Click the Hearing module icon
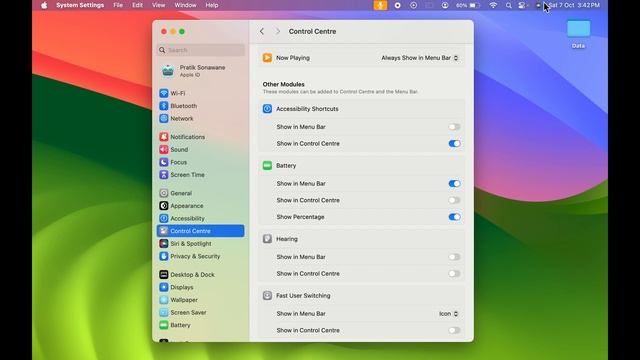This screenshot has height=360, width=640. pyautogui.click(x=267, y=239)
